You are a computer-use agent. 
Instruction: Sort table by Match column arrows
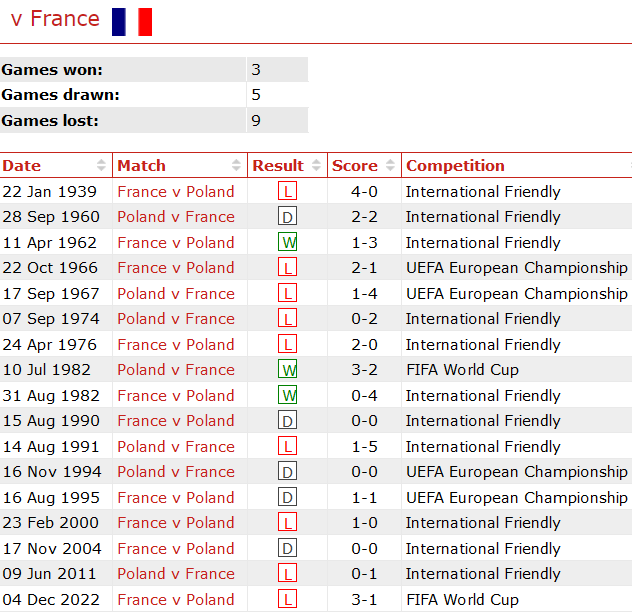tap(237, 166)
